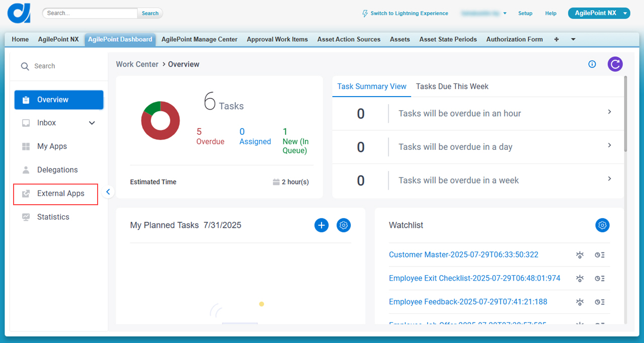Open the Setup link
Viewport: 644px width, 343px height.
[x=525, y=14]
